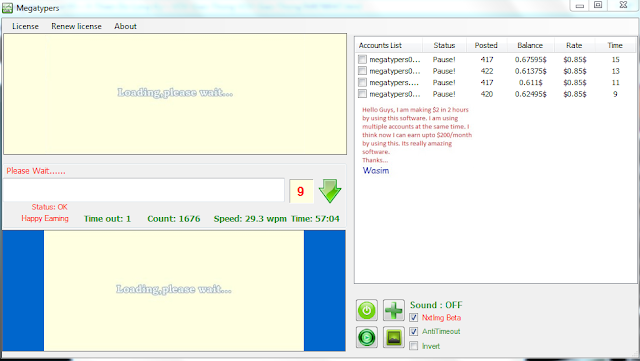Click the time value 13 in accounts list
Image resolution: width=640 pixels, height=361 pixels.
tap(616, 71)
